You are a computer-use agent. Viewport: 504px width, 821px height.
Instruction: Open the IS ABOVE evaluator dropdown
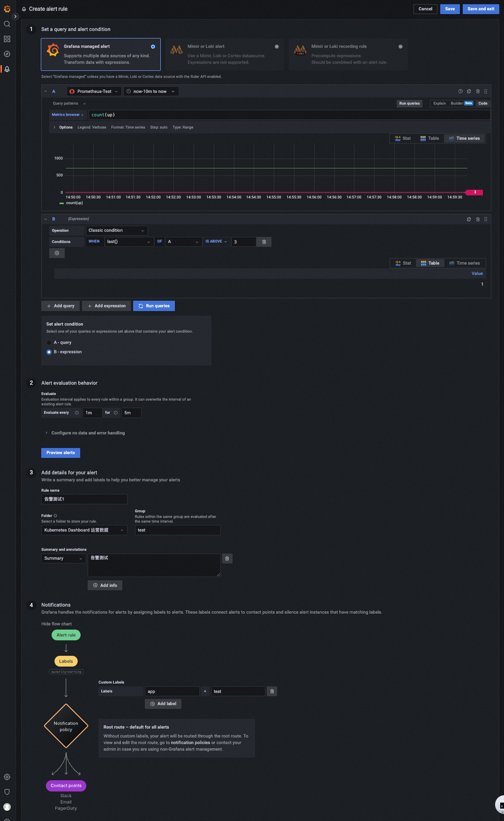pos(216,242)
